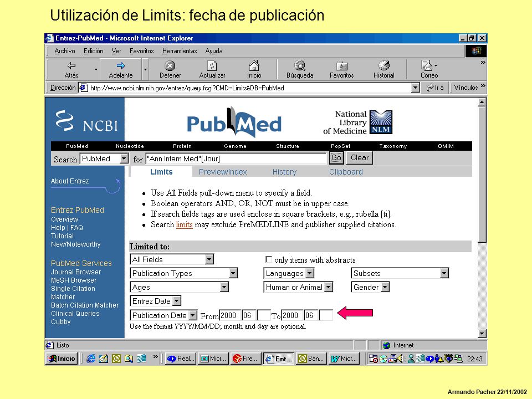Open the Correo mail toolbar icon

point(427,65)
